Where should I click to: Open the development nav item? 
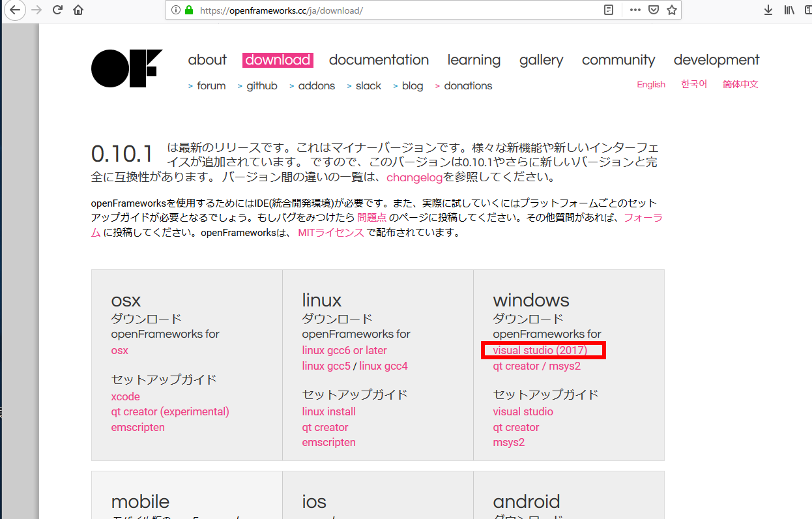[x=717, y=60]
